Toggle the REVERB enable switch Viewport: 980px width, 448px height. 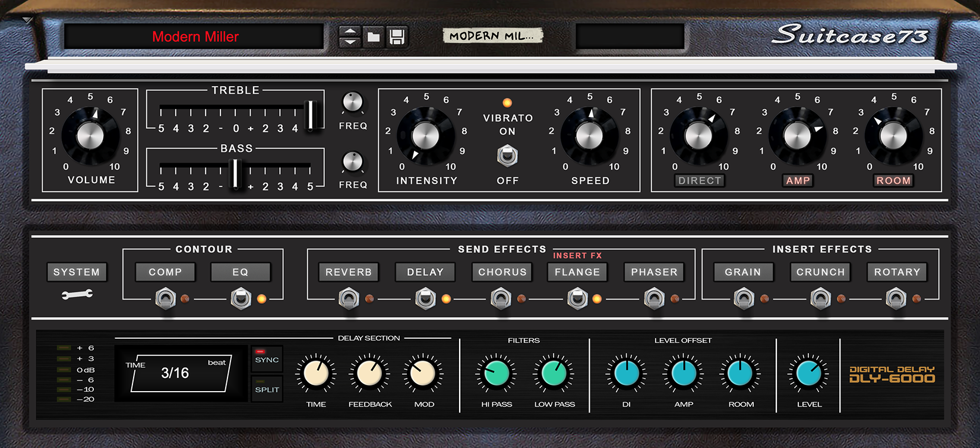[349, 298]
